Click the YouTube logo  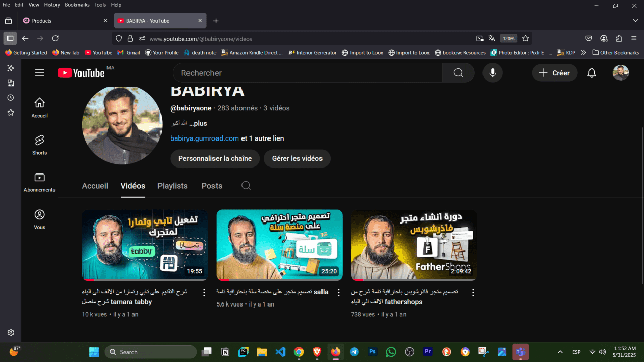81,73
